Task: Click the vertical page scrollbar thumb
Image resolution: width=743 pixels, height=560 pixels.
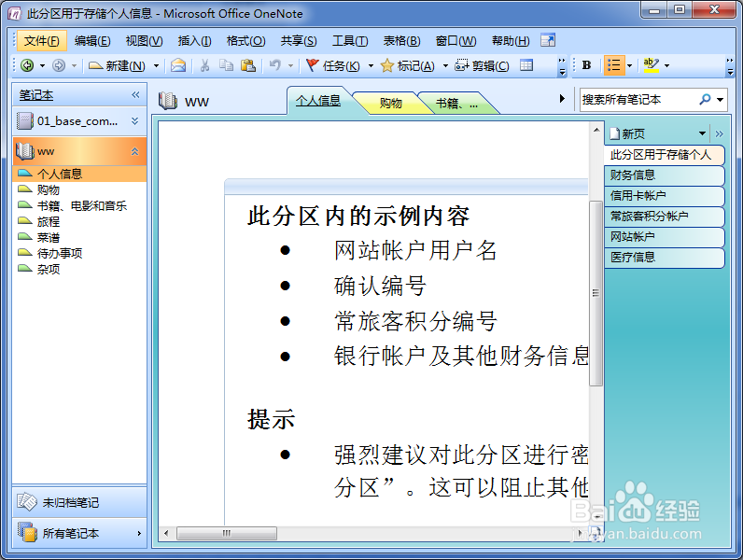Action: pos(596,293)
